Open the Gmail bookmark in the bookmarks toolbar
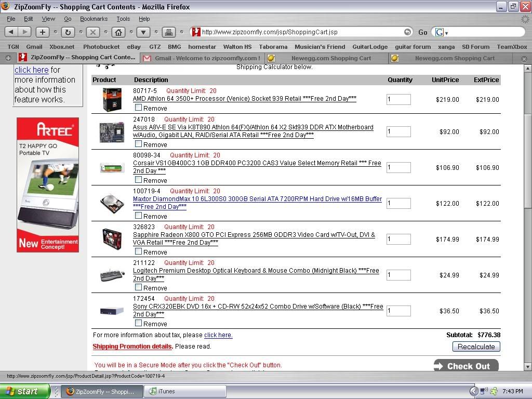Screen dimensions: 532x399 (34, 47)
